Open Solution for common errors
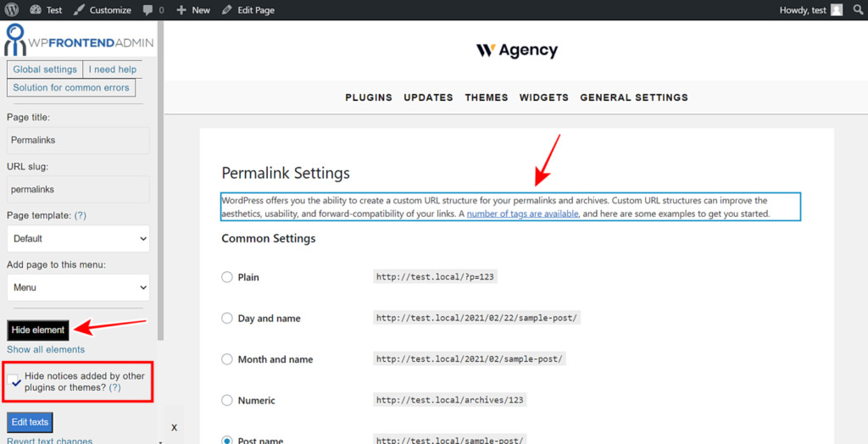 [x=71, y=87]
